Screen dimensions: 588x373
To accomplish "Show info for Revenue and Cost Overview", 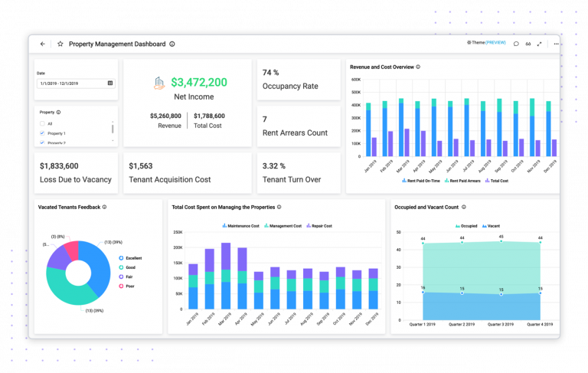I will [x=418, y=67].
